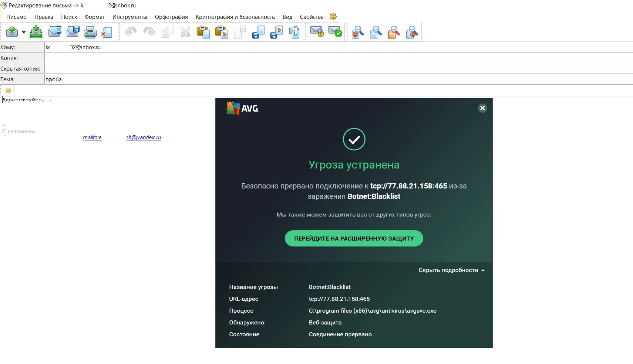
Task: Open the Вид menu
Action: (287, 17)
